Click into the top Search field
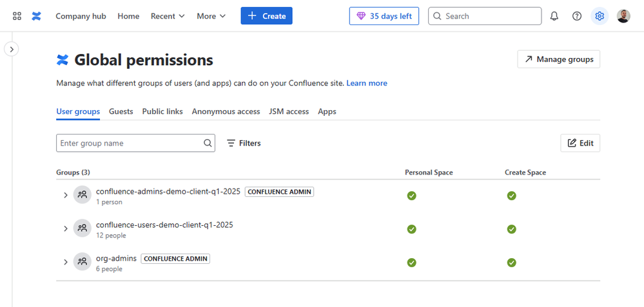644x307 pixels. 485,16
